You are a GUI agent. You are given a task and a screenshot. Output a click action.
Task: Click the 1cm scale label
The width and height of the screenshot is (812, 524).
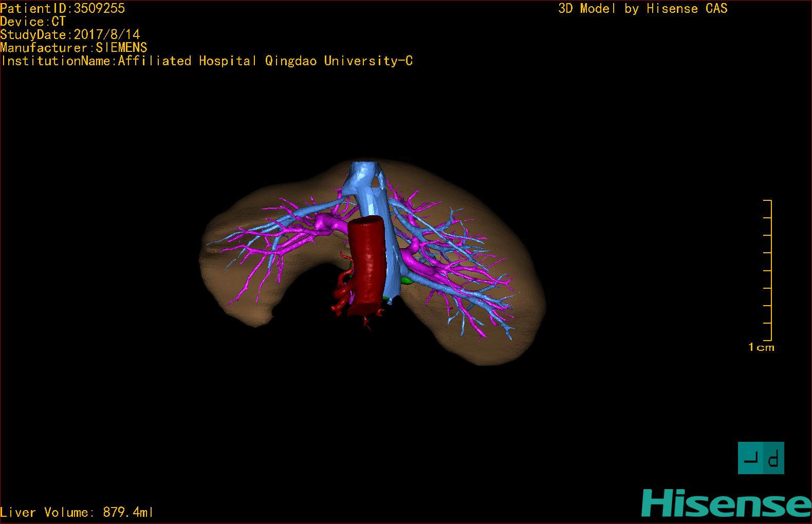761,347
